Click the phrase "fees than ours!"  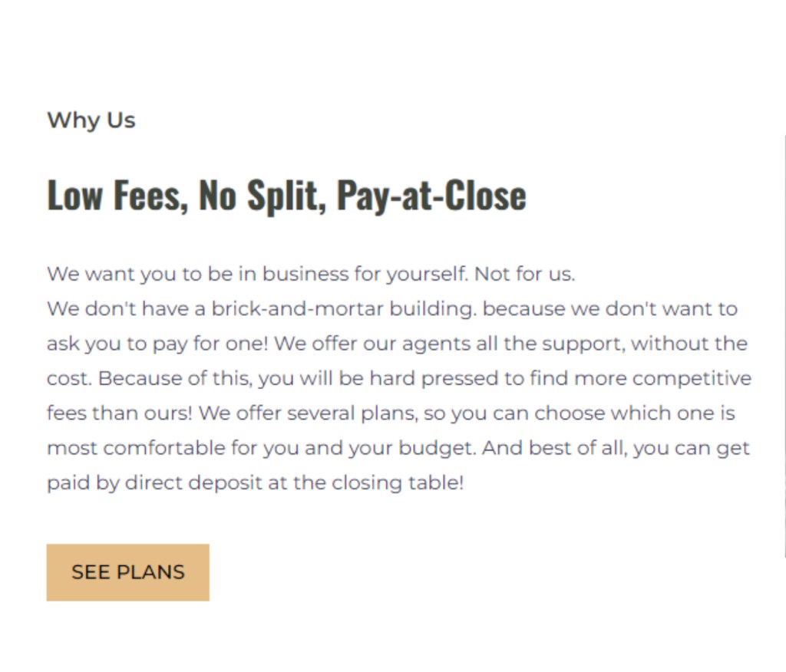[119, 413]
